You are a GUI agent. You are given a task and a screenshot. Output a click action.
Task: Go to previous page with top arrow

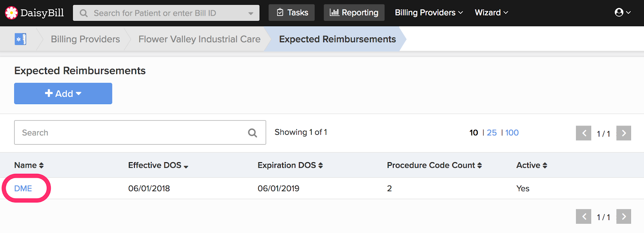click(x=584, y=133)
